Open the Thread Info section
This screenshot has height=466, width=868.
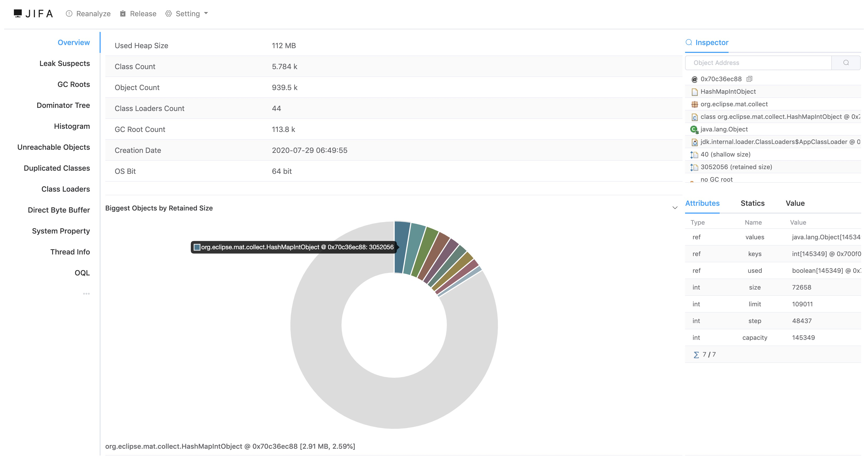[x=70, y=252]
